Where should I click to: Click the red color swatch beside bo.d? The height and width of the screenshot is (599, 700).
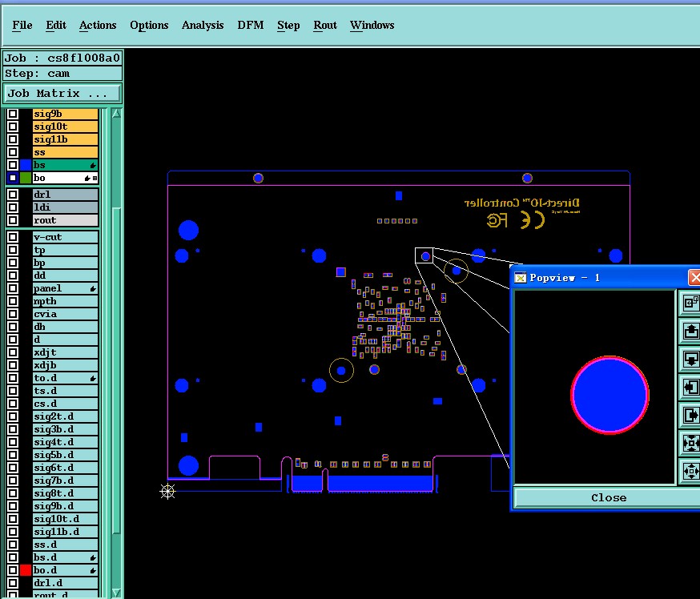[x=26, y=570]
